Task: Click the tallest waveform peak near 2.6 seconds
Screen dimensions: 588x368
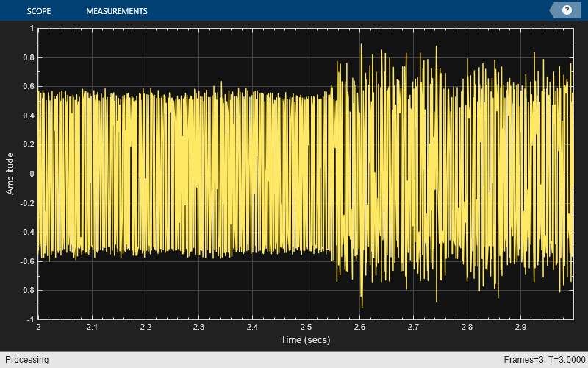Action: pos(361,45)
